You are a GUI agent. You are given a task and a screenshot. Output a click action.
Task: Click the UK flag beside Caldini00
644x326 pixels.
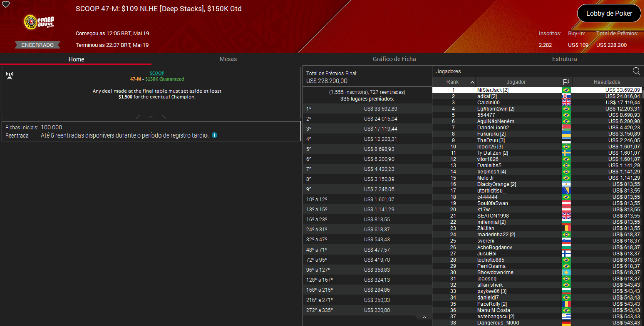[x=566, y=103]
